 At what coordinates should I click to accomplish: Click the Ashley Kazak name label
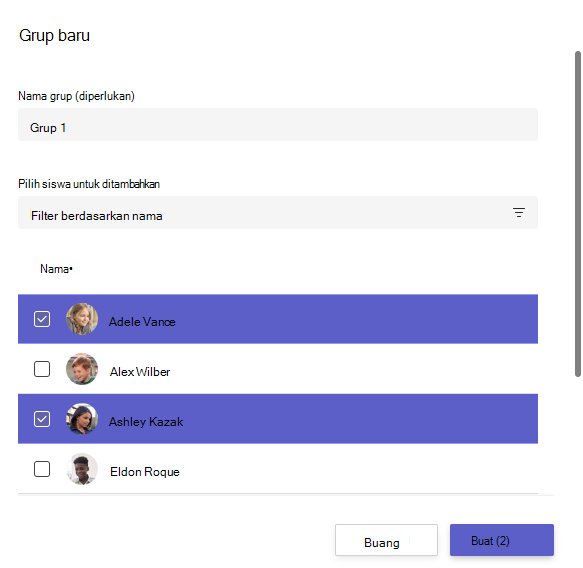click(x=146, y=422)
